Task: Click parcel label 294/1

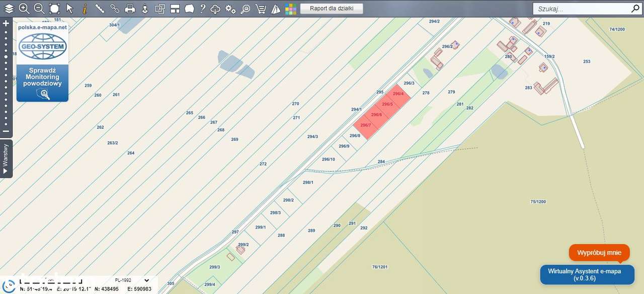Action: 356,110
